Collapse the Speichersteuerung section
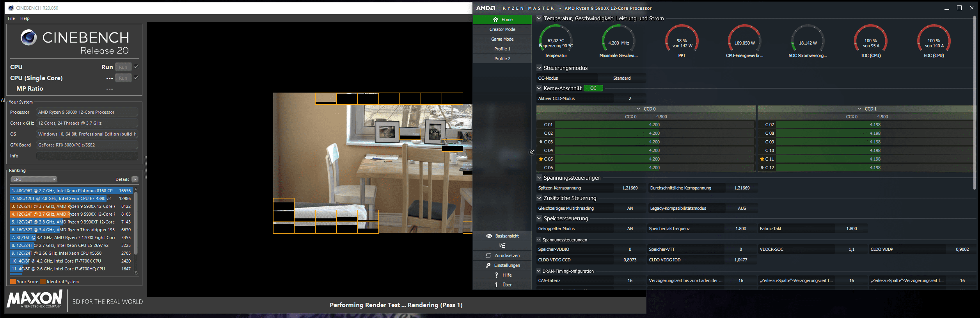 coord(539,218)
